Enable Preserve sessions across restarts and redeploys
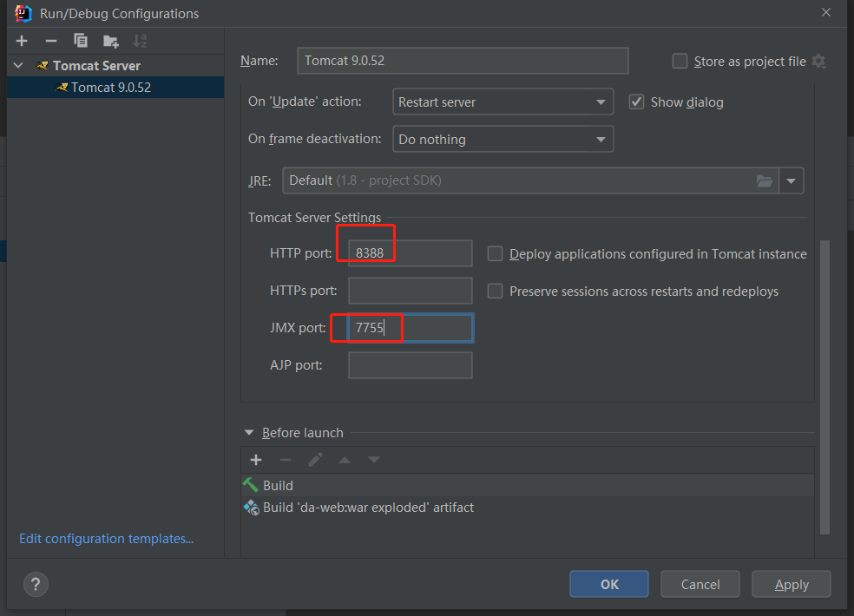 (x=495, y=291)
